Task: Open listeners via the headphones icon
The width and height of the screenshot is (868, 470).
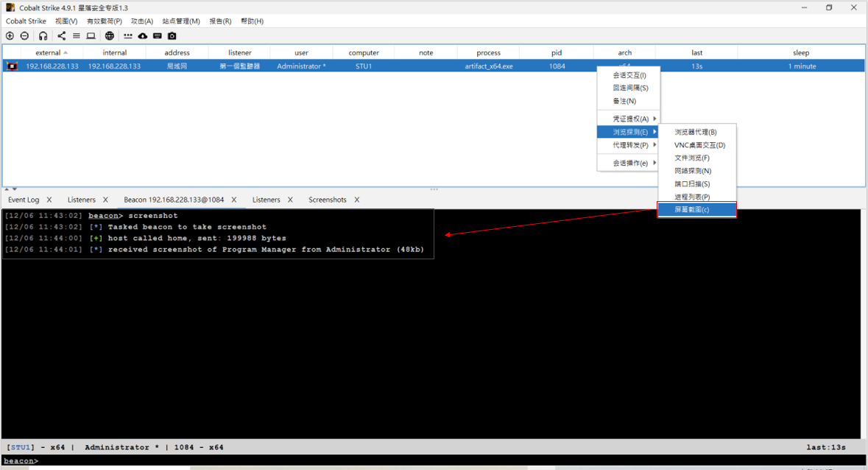Action: [43, 36]
